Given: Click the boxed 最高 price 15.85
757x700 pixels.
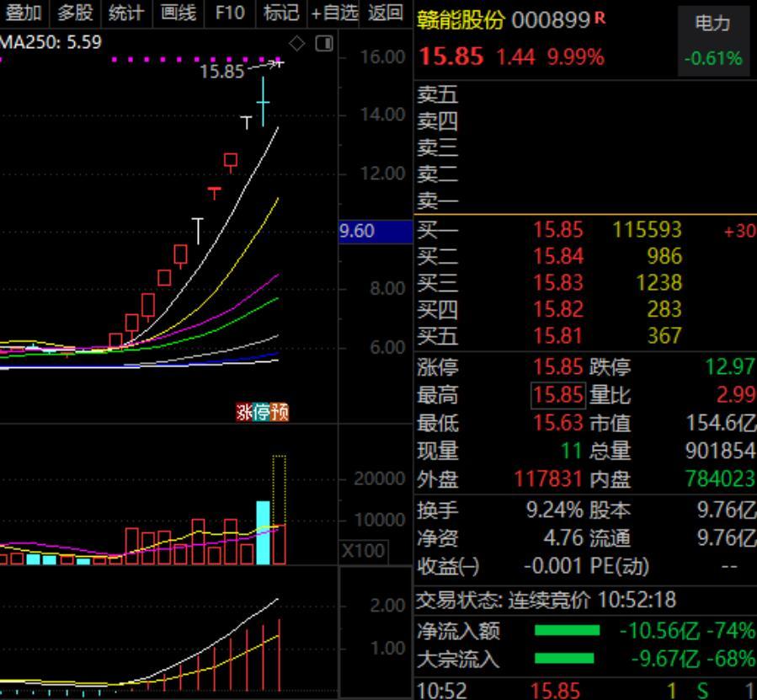Looking at the screenshot, I should 558,395.
